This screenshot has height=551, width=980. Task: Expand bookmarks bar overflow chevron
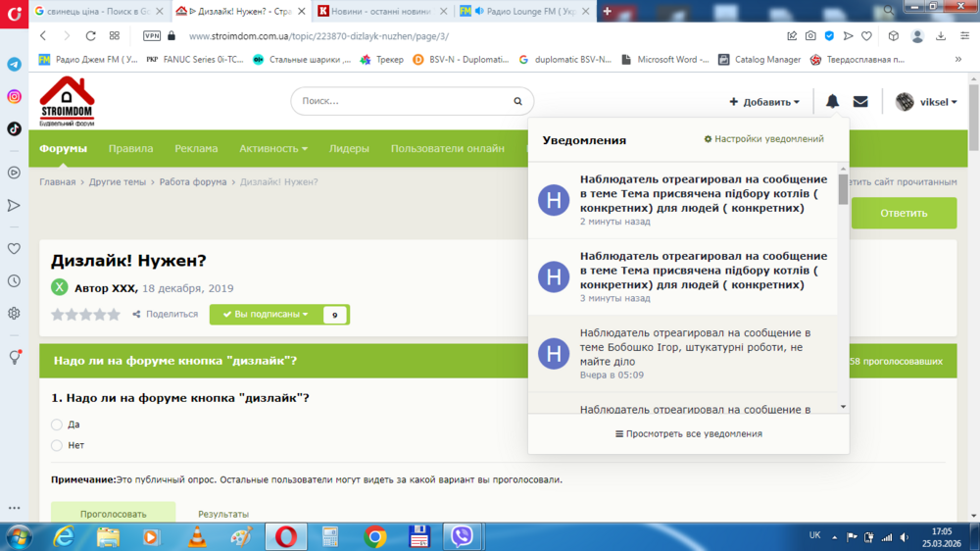pyautogui.click(x=958, y=60)
